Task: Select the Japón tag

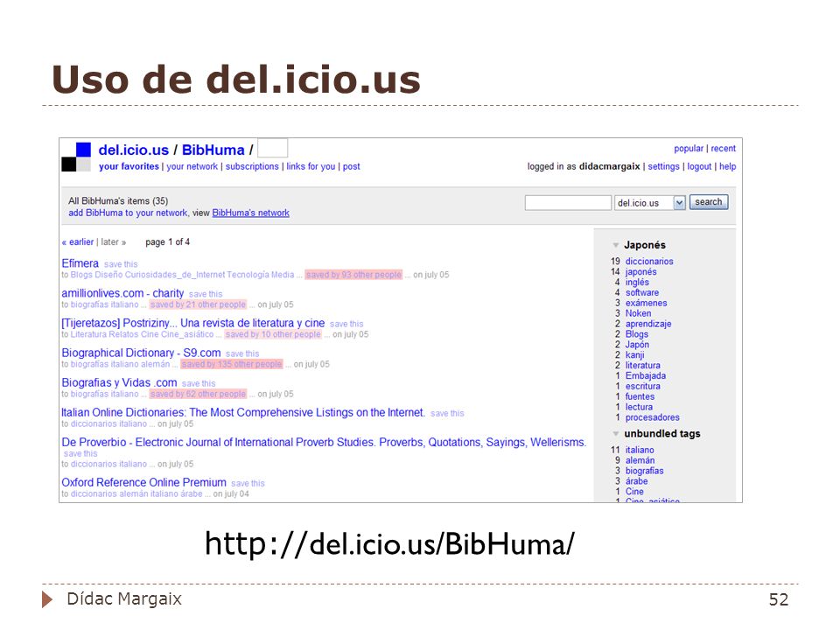Action: coord(637,345)
